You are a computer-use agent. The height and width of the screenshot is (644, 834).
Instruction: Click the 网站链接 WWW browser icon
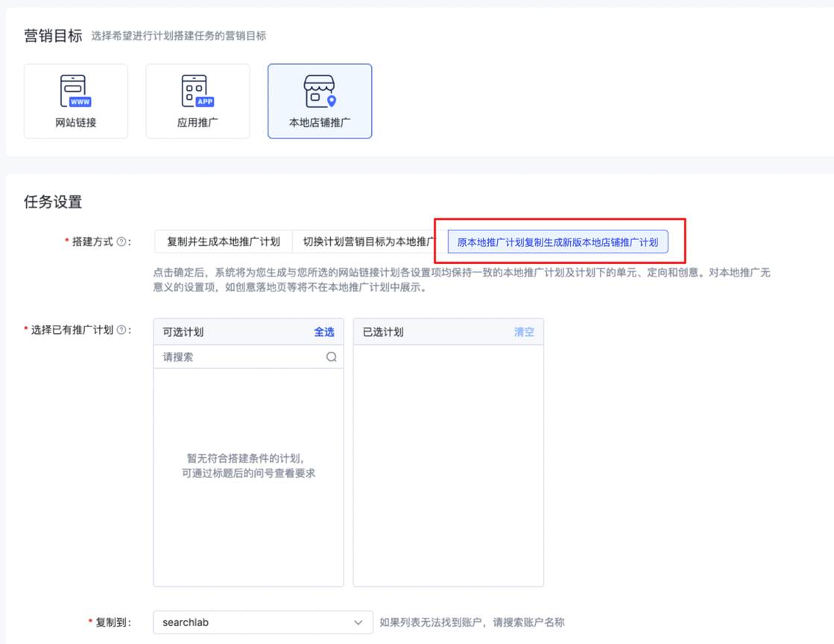pos(75,92)
